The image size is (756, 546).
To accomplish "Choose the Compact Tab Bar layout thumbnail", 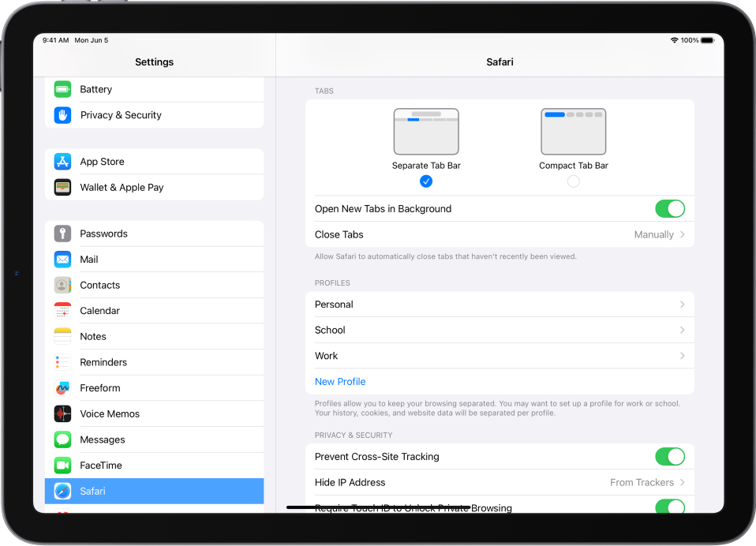I will [573, 132].
